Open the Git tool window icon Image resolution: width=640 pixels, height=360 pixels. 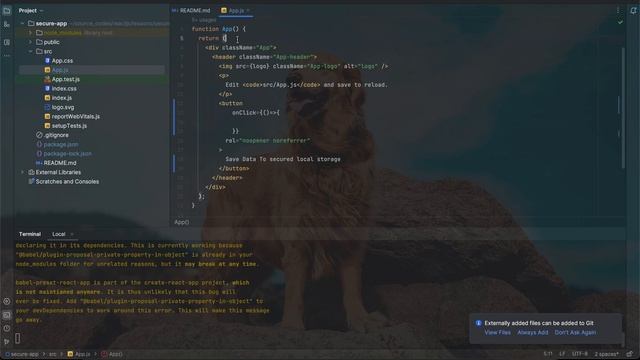pyautogui.click(x=7, y=342)
